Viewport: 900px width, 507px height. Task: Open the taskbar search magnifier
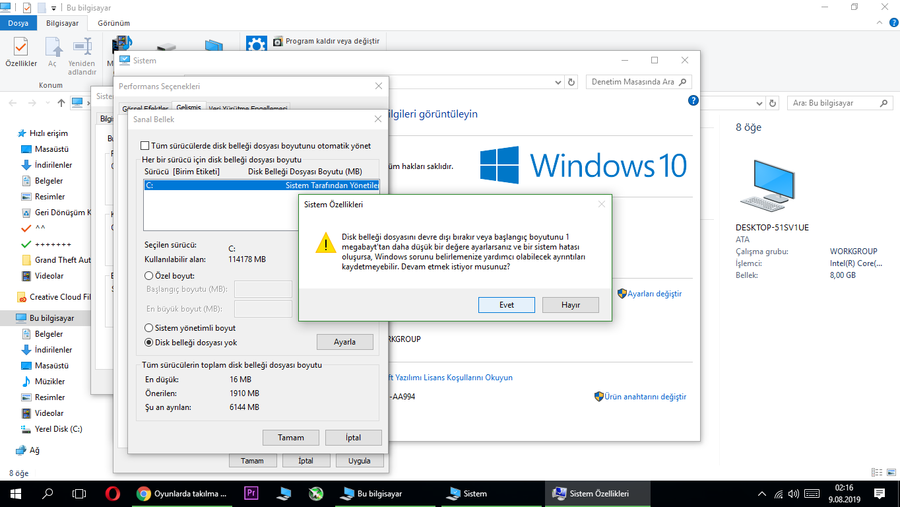coord(48,493)
